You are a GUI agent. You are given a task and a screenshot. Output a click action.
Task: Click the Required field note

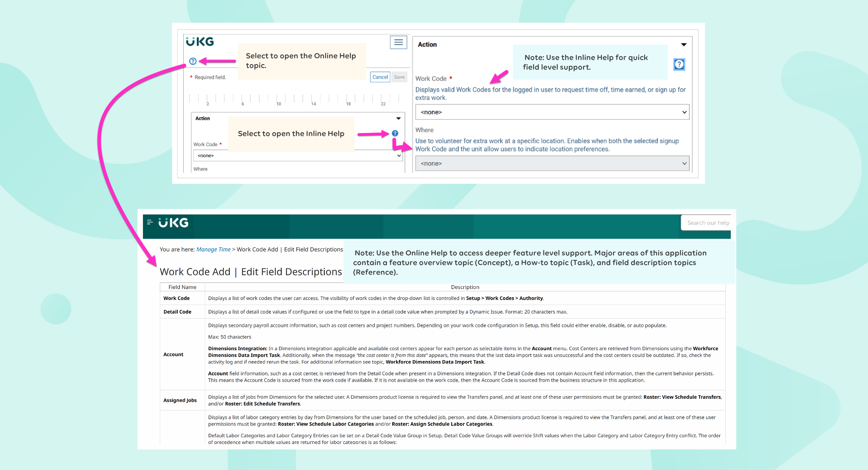point(208,77)
